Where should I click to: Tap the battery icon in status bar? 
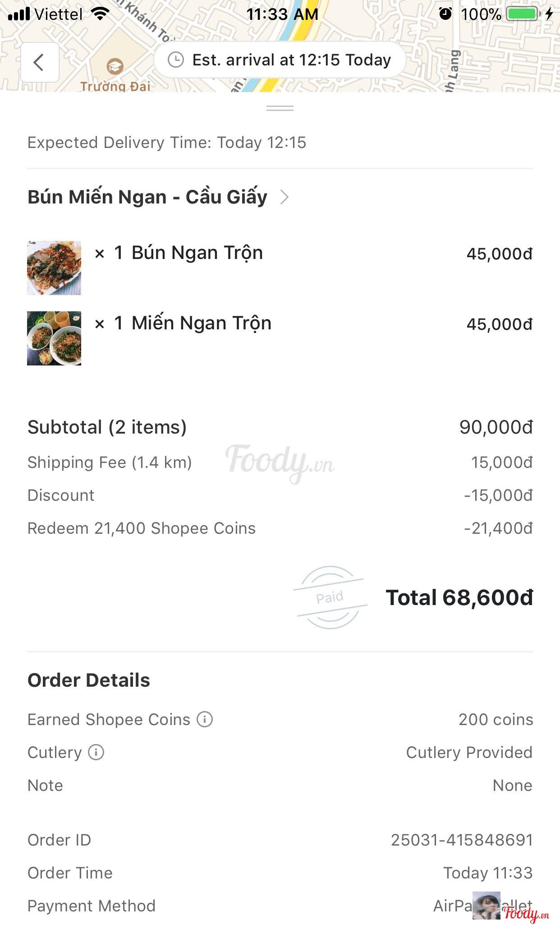point(523,14)
